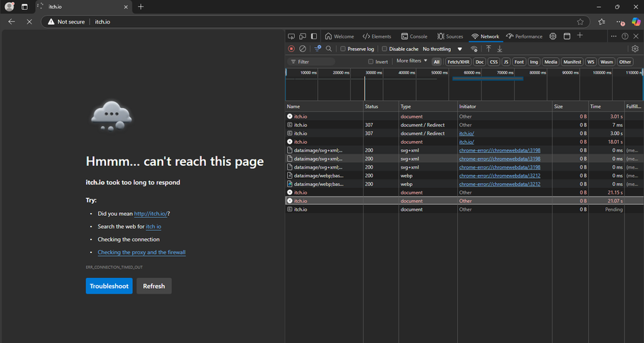Clear the network log
The image size is (644, 343).
[302, 49]
